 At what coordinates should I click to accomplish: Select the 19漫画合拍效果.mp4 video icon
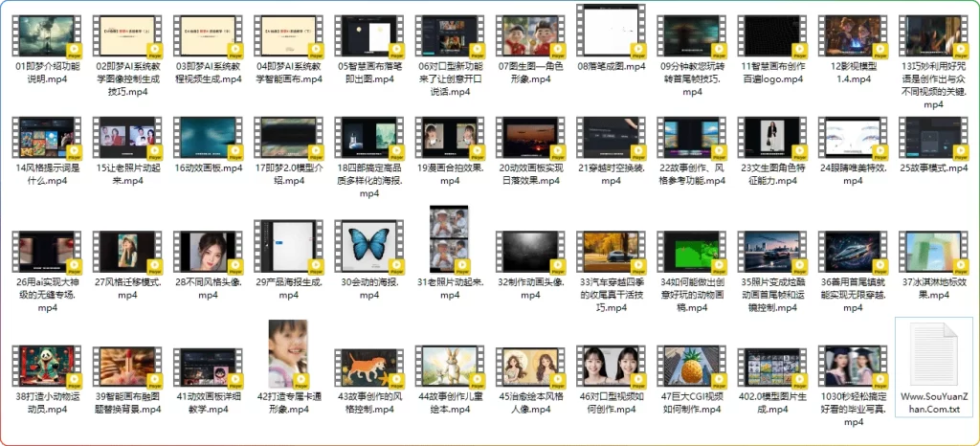pyautogui.click(x=450, y=138)
